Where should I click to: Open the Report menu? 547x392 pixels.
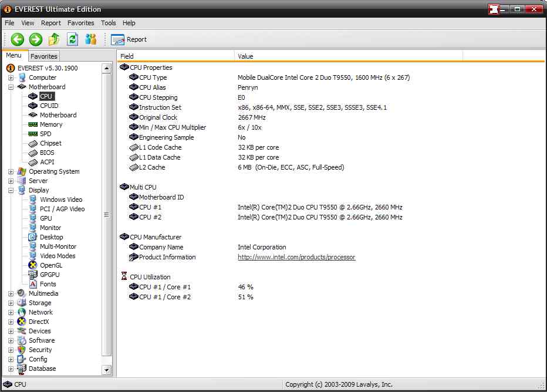pos(51,23)
